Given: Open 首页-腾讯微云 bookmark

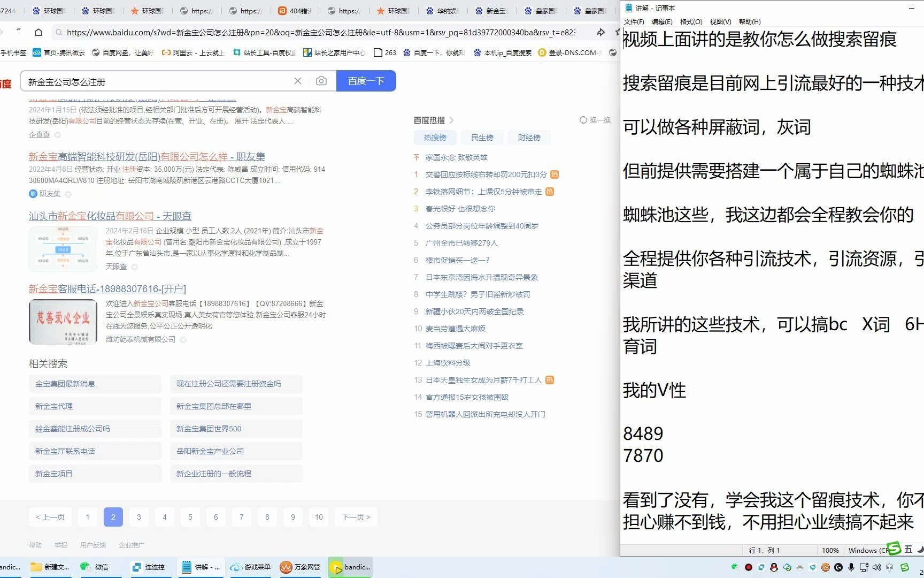Looking at the screenshot, I should pyautogui.click(x=59, y=52).
